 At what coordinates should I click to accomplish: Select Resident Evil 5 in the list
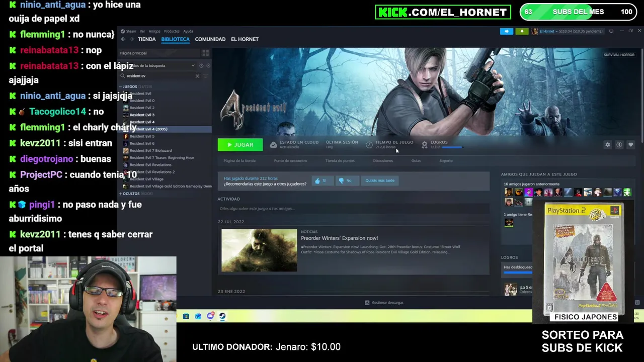(x=142, y=136)
